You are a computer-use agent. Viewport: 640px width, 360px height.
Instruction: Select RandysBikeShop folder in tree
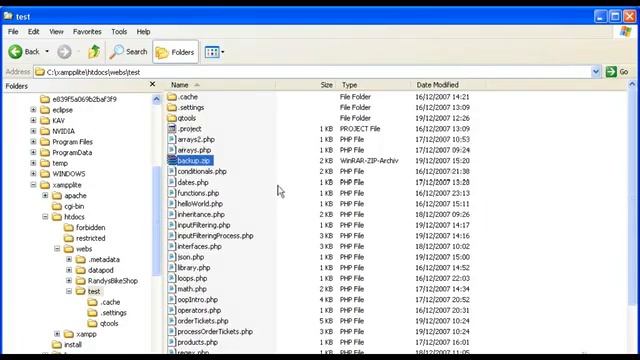113,281
